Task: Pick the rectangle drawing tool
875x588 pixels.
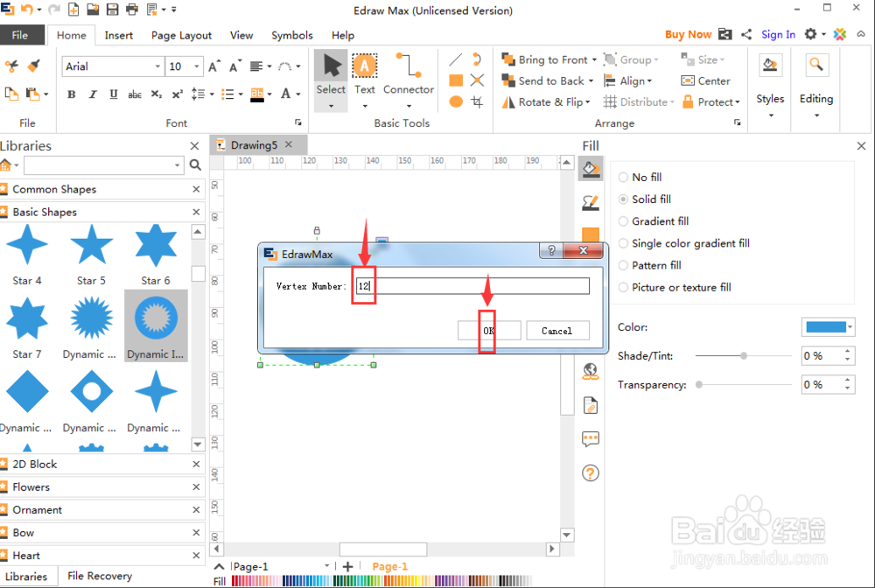Action: 456,80
